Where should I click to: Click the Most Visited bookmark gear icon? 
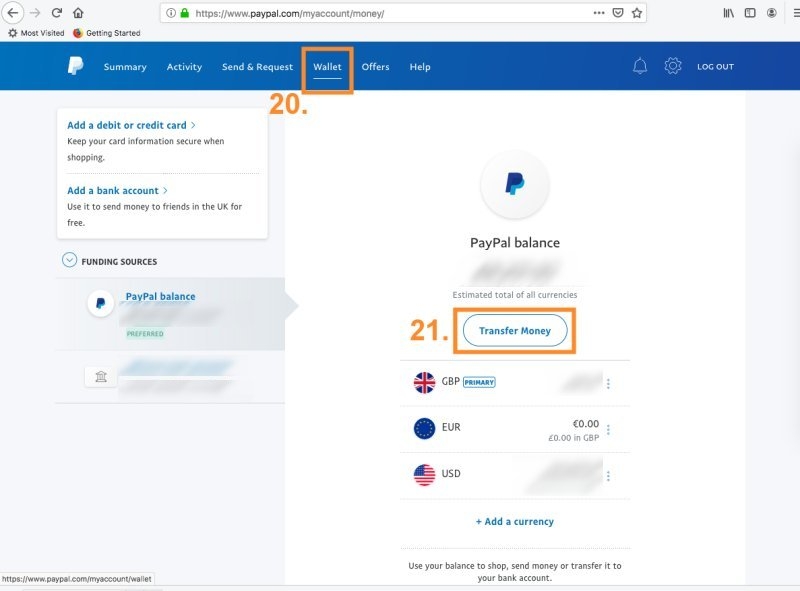coord(13,33)
